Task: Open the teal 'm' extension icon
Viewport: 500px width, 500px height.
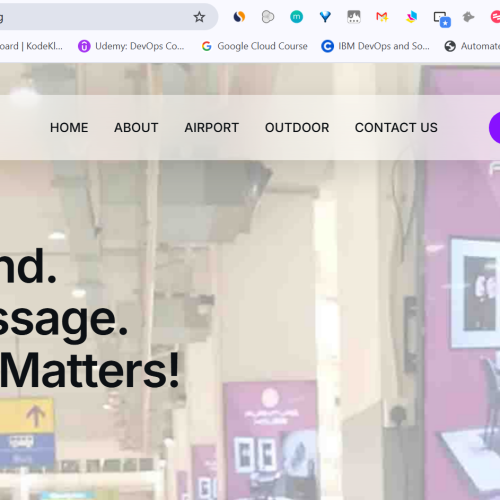Action: coord(296,17)
